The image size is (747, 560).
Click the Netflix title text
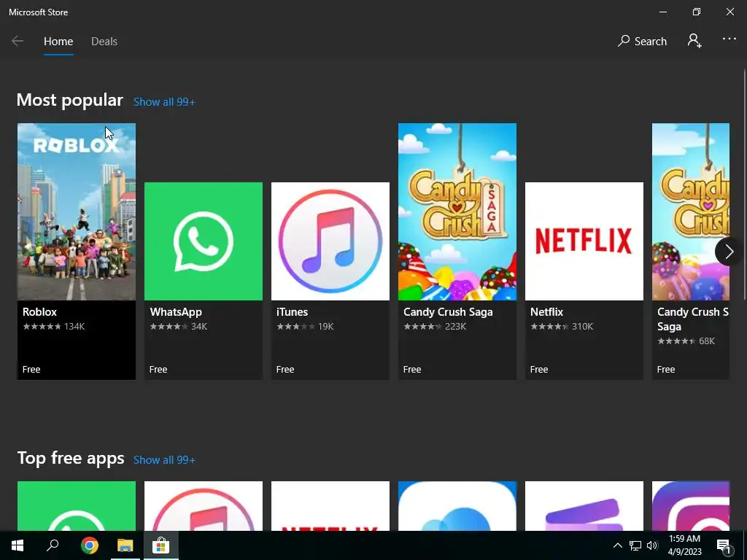[x=546, y=312]
